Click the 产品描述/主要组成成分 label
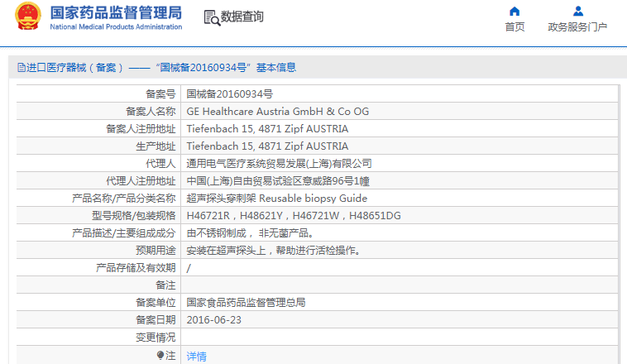 coord(123,233)
